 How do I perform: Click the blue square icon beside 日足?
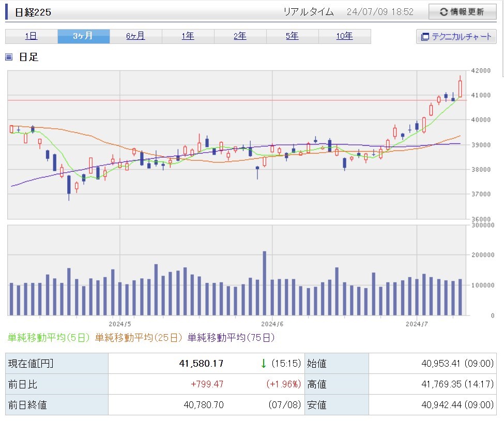9,57
